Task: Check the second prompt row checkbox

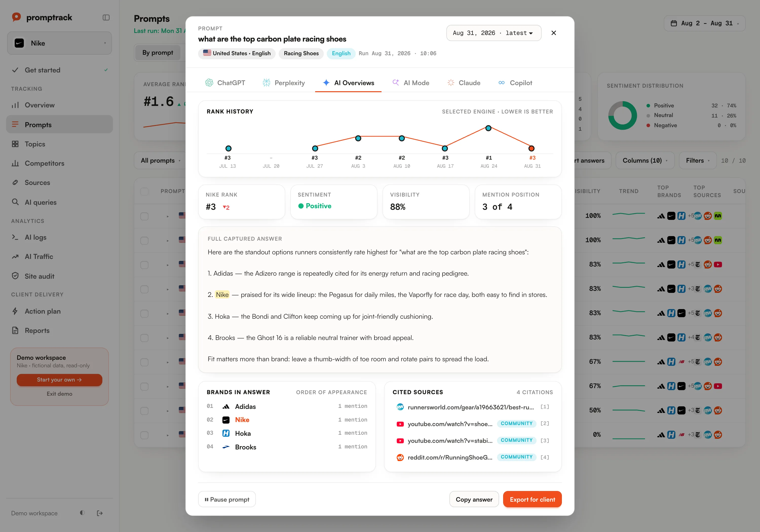Action: [x=144, y=240]
